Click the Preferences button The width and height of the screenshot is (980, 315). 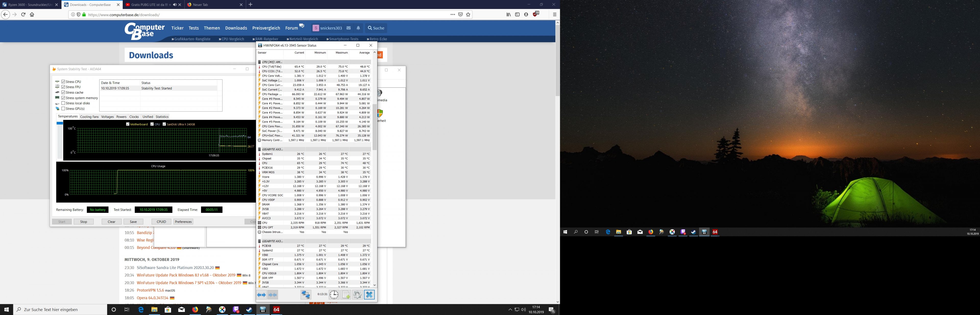point(183,222)
